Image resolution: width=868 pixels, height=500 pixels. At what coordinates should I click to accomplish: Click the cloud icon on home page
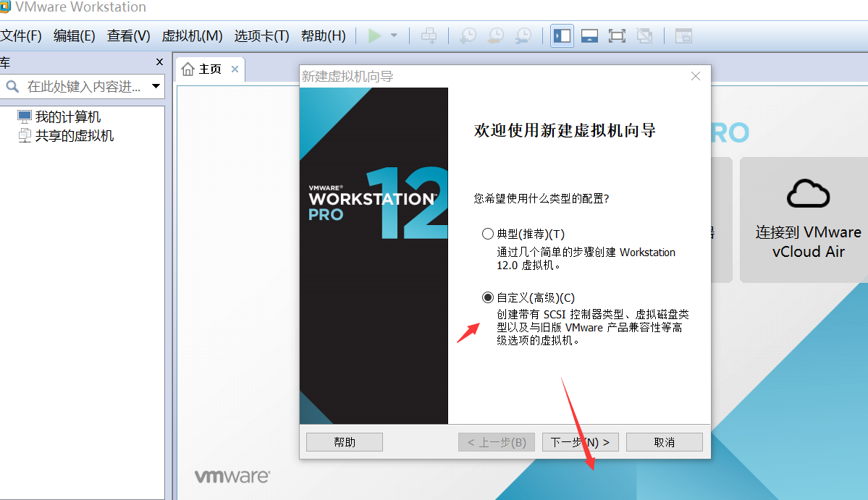pos(808,194)
